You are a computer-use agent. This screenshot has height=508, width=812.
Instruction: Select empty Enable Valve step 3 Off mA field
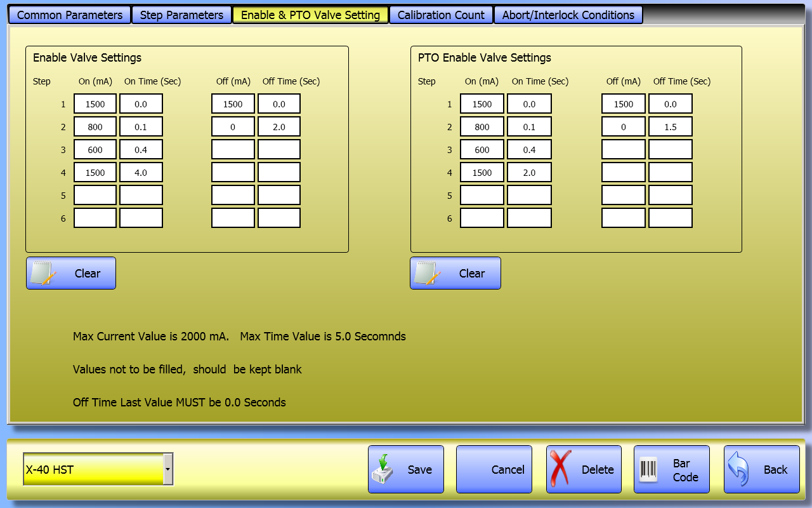pyautogui.click(x=233, y=150)
